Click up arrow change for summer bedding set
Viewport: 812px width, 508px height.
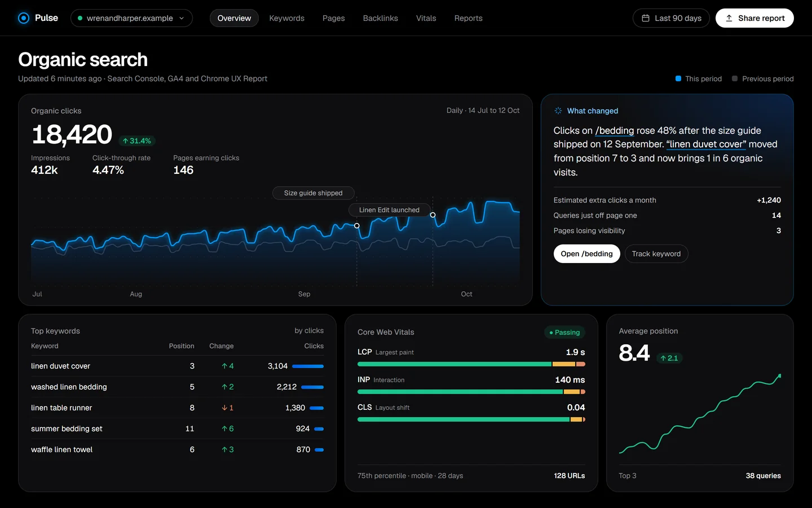click(228, 428)
